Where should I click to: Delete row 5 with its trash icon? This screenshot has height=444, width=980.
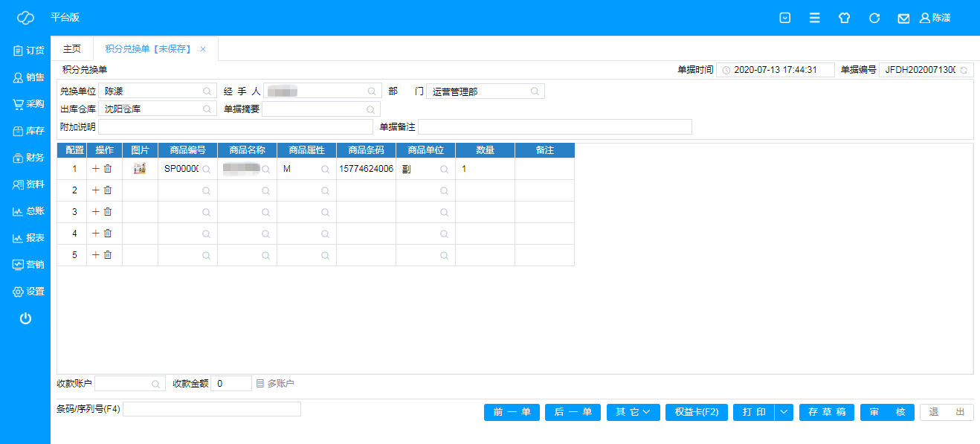point(108,255)
